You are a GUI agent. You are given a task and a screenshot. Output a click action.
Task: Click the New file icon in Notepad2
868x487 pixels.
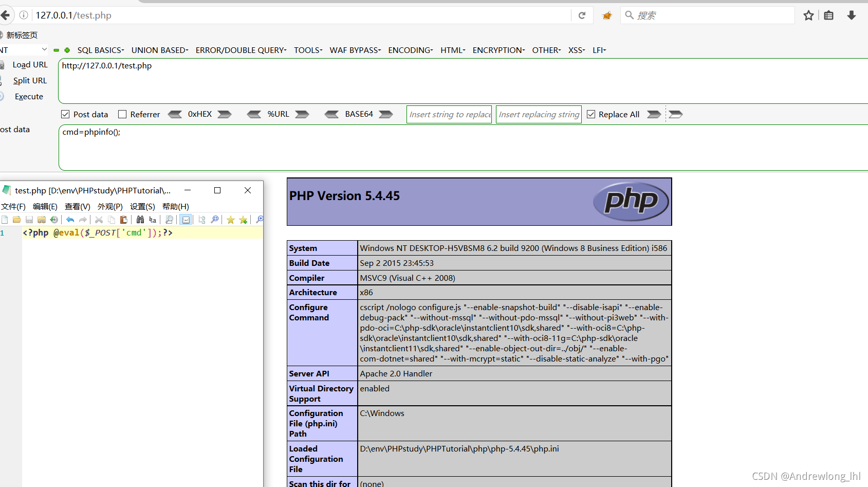[x=5, y=220]
